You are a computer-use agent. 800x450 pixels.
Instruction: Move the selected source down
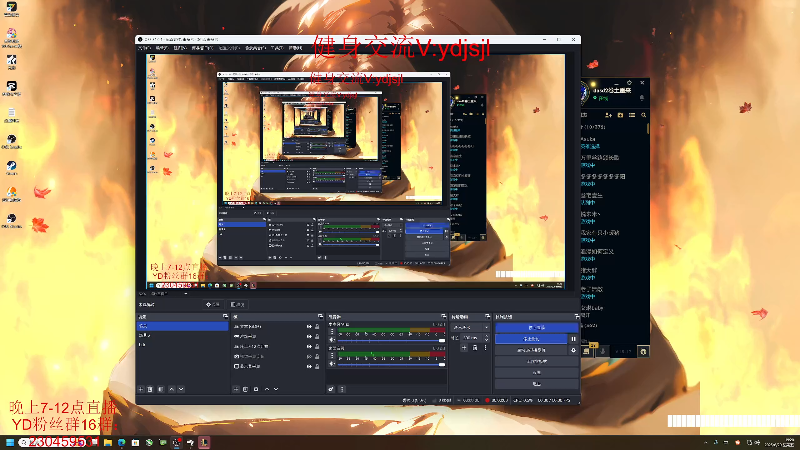pos(276,389)
